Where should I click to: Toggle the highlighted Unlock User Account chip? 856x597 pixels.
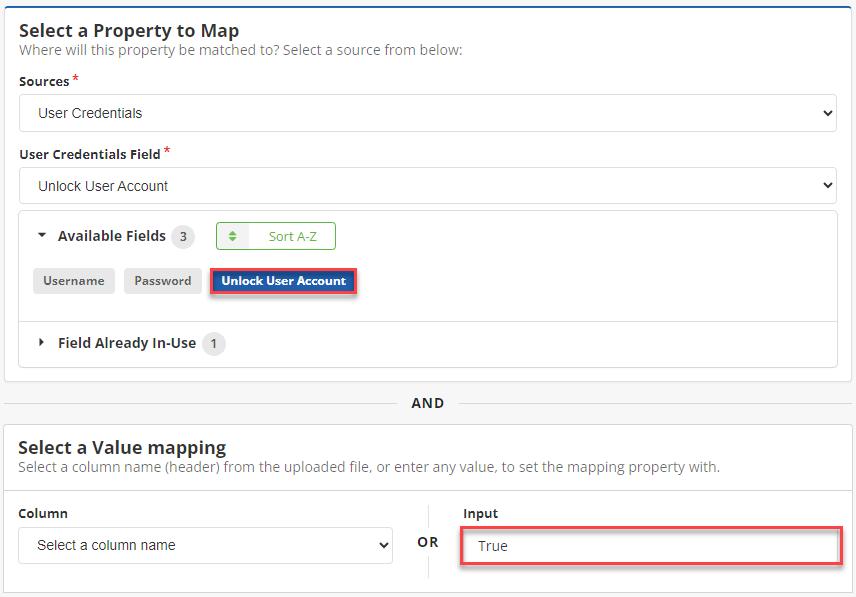[x=284, y=281]
